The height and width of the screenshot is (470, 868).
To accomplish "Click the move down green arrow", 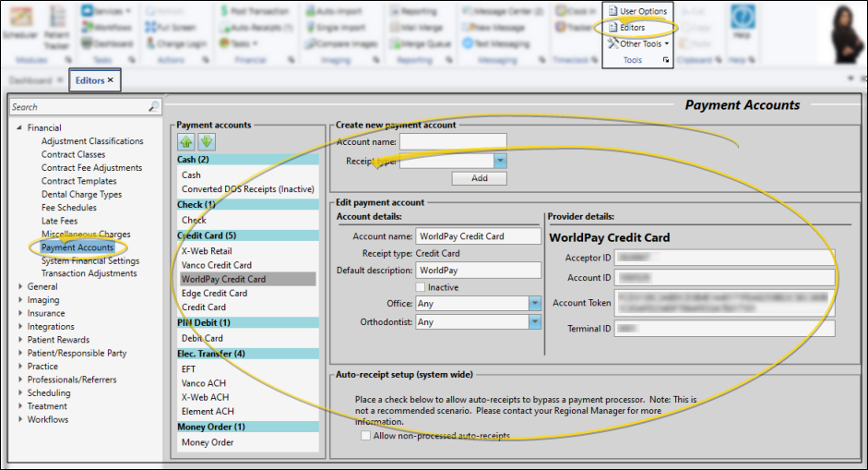I will pos(206,142).
